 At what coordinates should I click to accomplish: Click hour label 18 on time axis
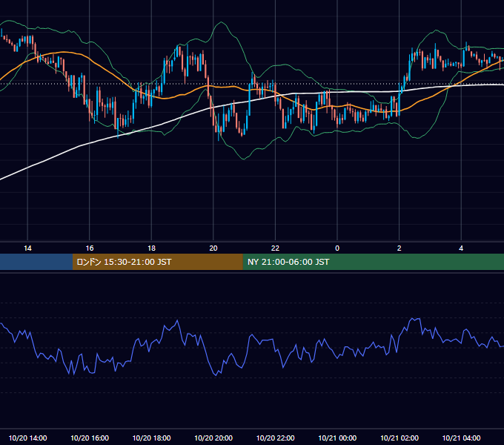click(x=151, y=248)
